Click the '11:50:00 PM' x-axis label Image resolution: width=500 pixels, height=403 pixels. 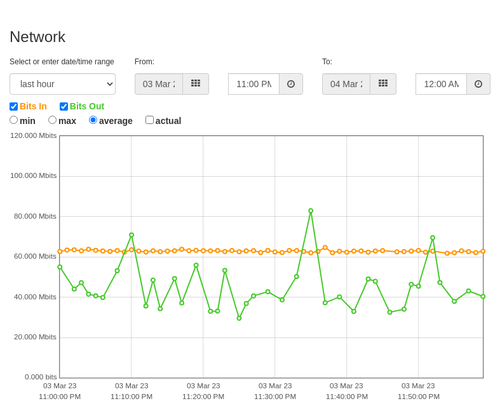coord(418,397)
